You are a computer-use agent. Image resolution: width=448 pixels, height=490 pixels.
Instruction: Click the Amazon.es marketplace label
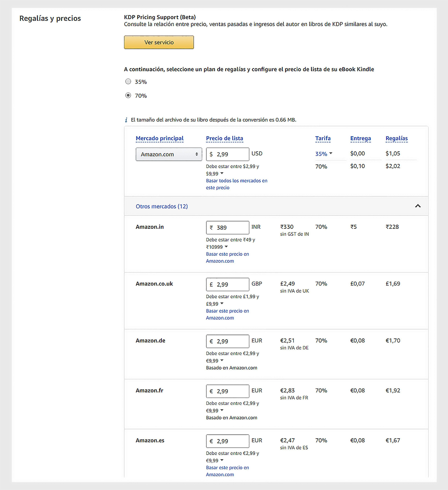[x=150, y=440]
